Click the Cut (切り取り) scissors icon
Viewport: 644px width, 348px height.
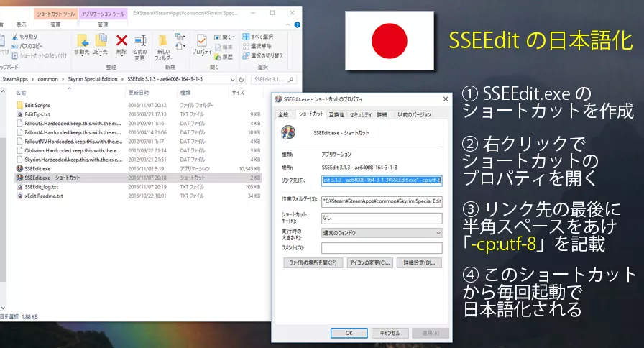click(x=15, y=37)
